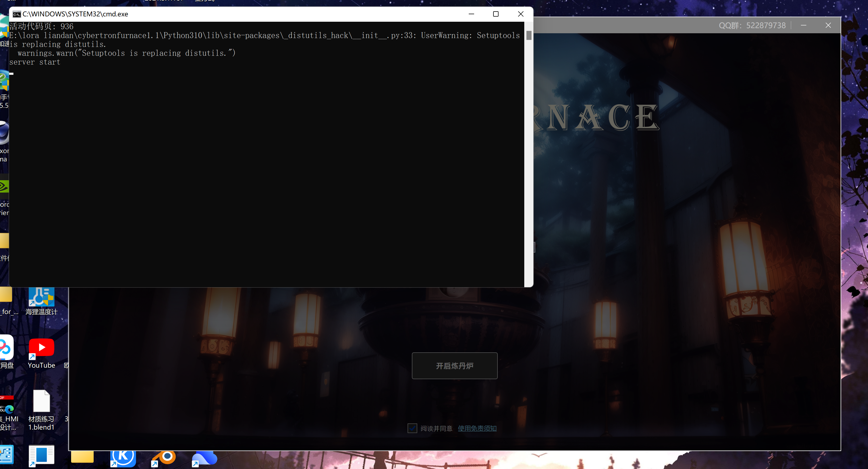Image resolution: width=868 pixels, height=469 pixels.
Task: Click 开启炼丹炉 button to start
Action: pyautogui.click(x=455, y=365)
